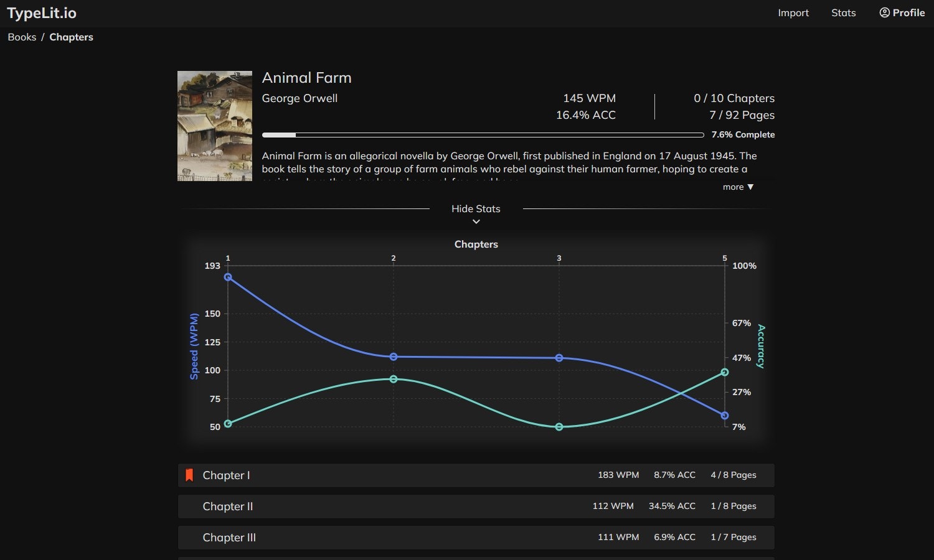934x560 pixels.
Task: Click the Chapters chart title
Action: [476, 245]
